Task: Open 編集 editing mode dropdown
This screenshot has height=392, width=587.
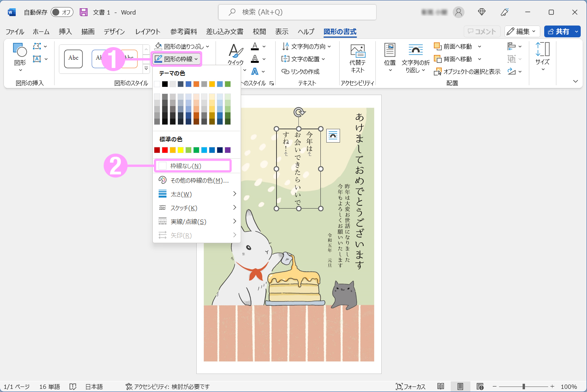Action: (522, 31)
